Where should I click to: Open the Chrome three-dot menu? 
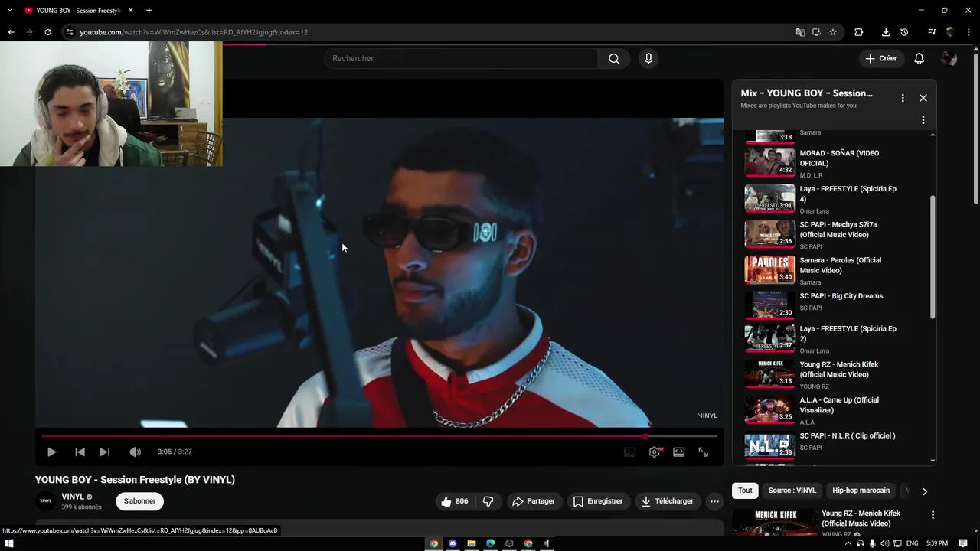click(x=968, y=32)
